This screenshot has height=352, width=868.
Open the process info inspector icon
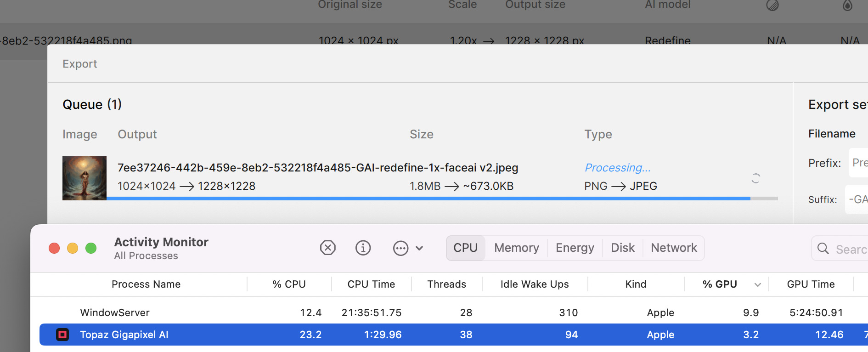coord(363,248)
